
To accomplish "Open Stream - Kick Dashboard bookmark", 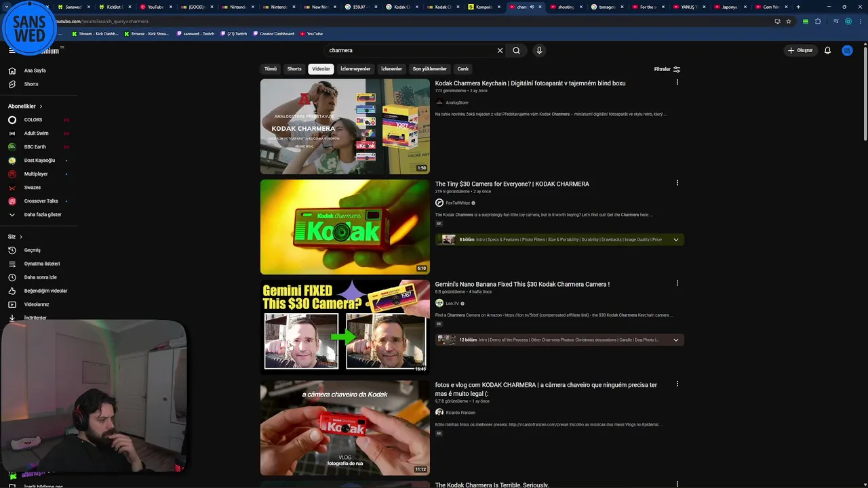I will point(95,34).
